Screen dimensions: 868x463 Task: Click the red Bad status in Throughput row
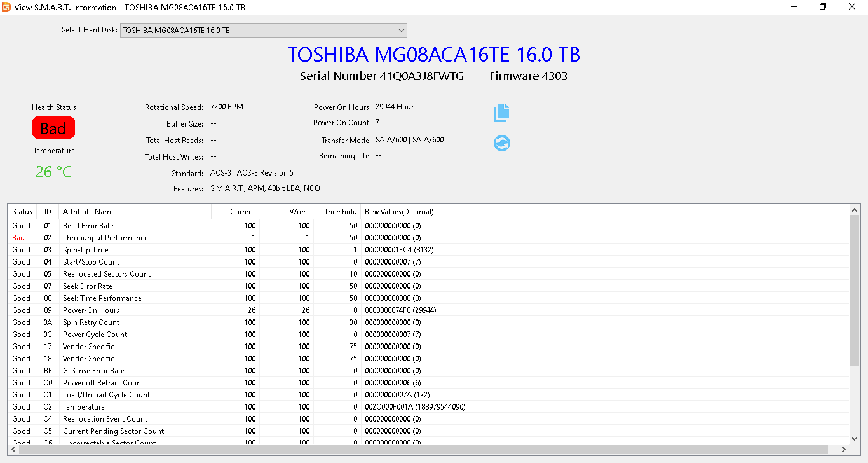[18, 238]
